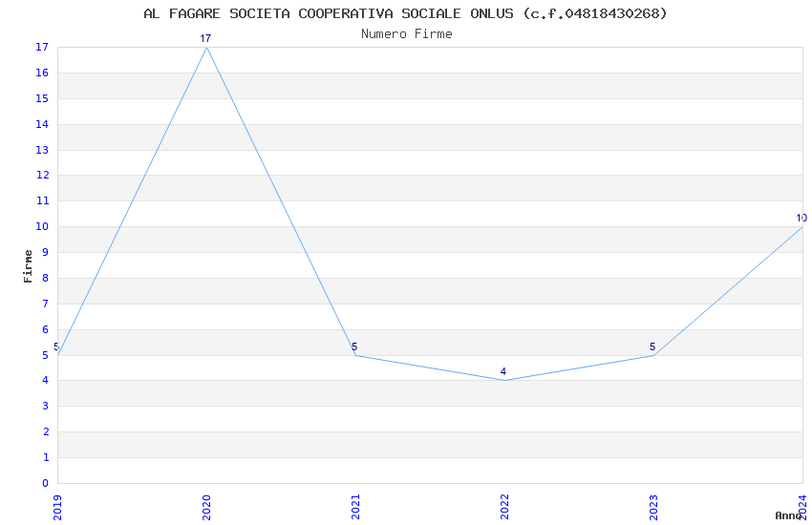Viewport: 812px width, 525px height.
Task: Click the data label 5 above 2023
Action: [x=652, y=346]
